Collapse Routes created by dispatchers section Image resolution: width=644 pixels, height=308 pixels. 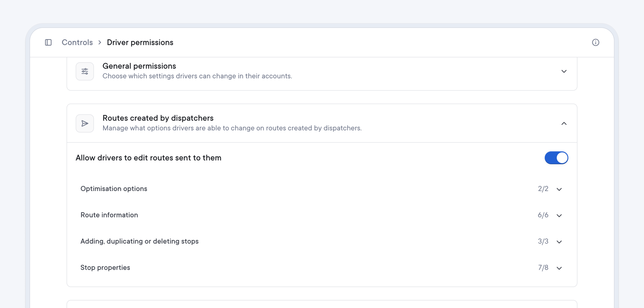(564, 124)
